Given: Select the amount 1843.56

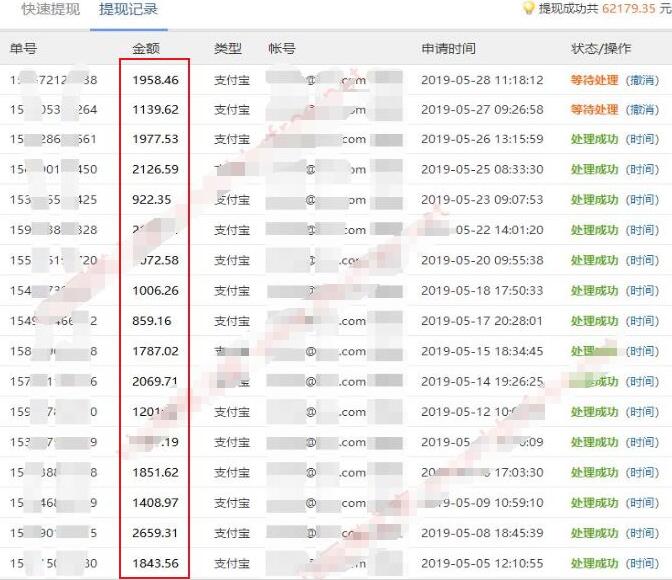Looking at the screenshot, I should tap(155, 563).
